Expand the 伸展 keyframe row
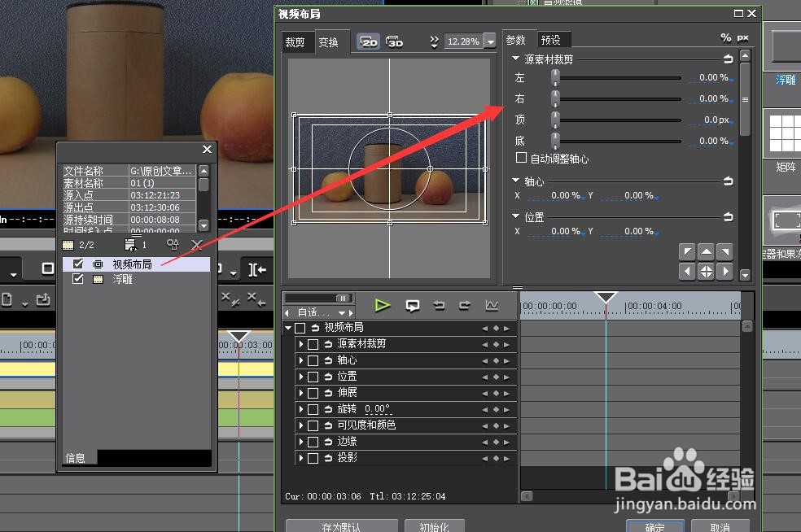This screenshot has height=532, width=801. 301,393
